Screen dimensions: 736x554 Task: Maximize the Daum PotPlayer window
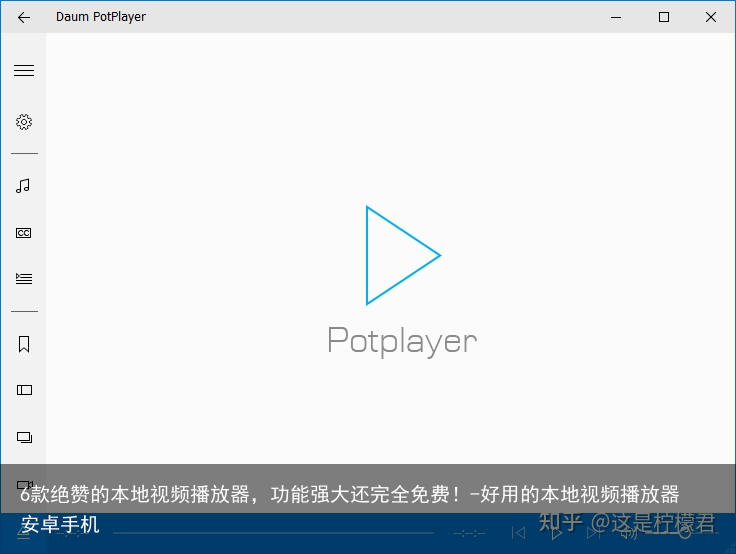tap(664, 17)
